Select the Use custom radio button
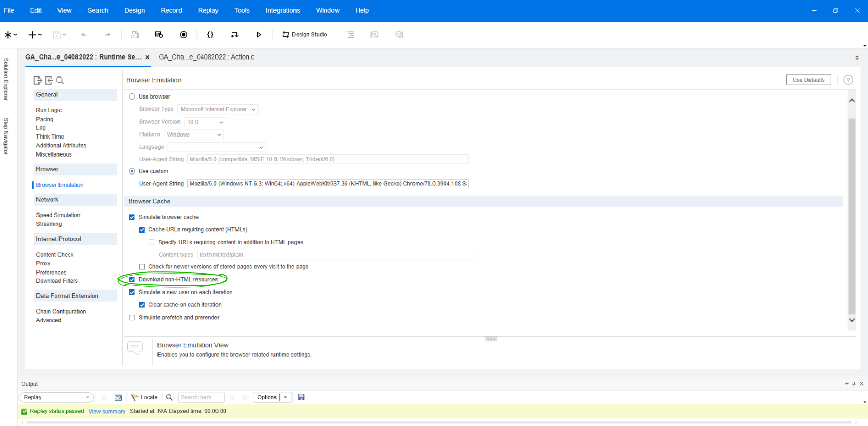The width and height of the screenshot is (868, 426). [x=132, y=171]
